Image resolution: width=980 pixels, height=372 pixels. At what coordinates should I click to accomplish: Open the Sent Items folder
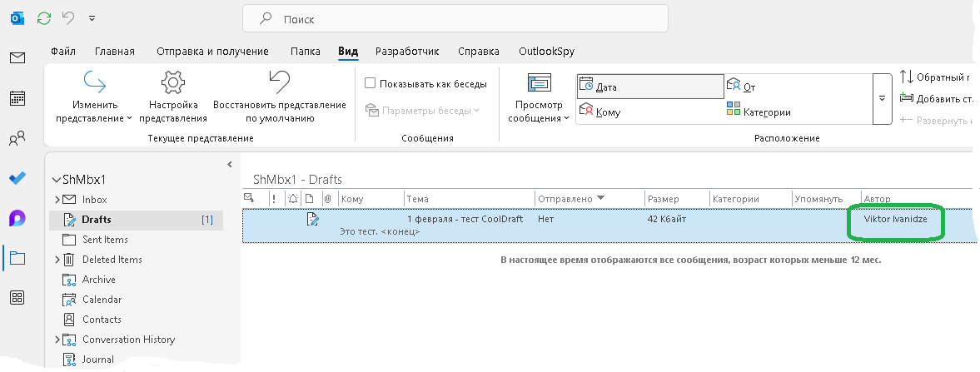tap(105, 240)
